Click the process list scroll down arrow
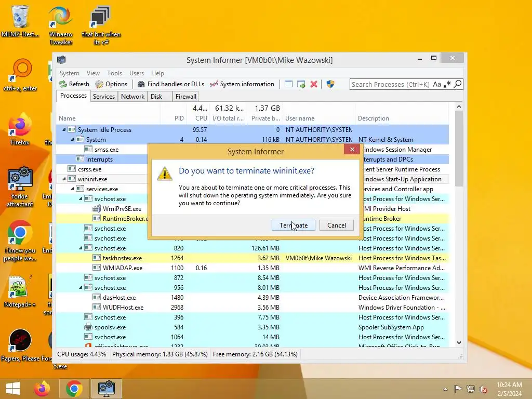This screenshot has width=532, height=399. tap(459, 343)
